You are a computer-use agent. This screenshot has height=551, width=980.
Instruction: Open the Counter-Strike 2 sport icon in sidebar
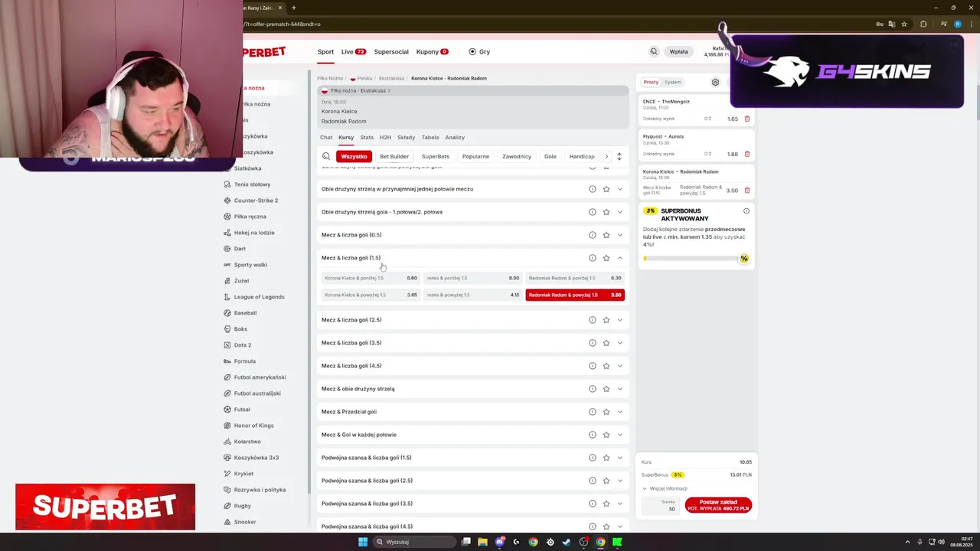[x=227, y=201]
